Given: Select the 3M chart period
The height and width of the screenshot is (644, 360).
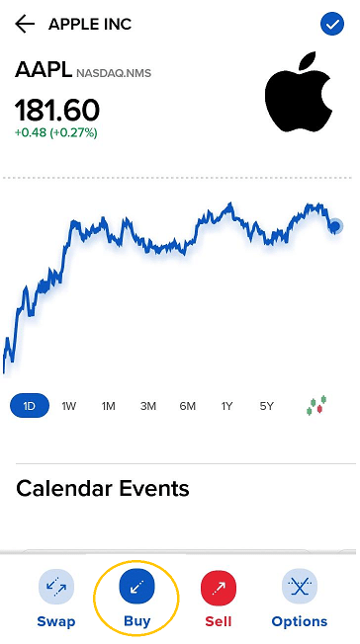Looking at the screenshot, I should (147, 406).
